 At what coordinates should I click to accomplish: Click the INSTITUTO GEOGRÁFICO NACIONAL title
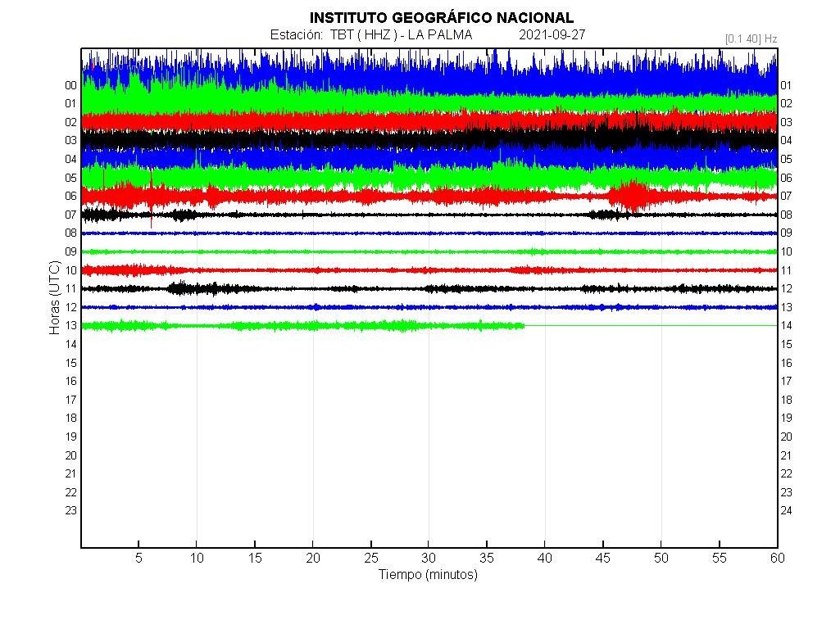[441, 18]
